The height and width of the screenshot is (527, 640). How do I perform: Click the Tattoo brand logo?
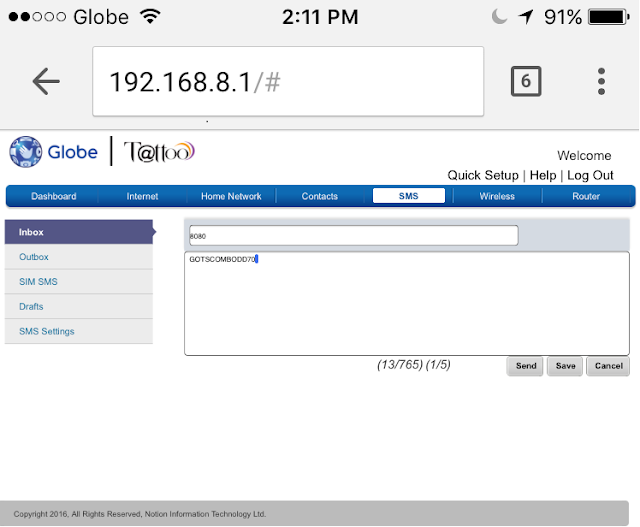pyautogui.click(x=159, y=152)
